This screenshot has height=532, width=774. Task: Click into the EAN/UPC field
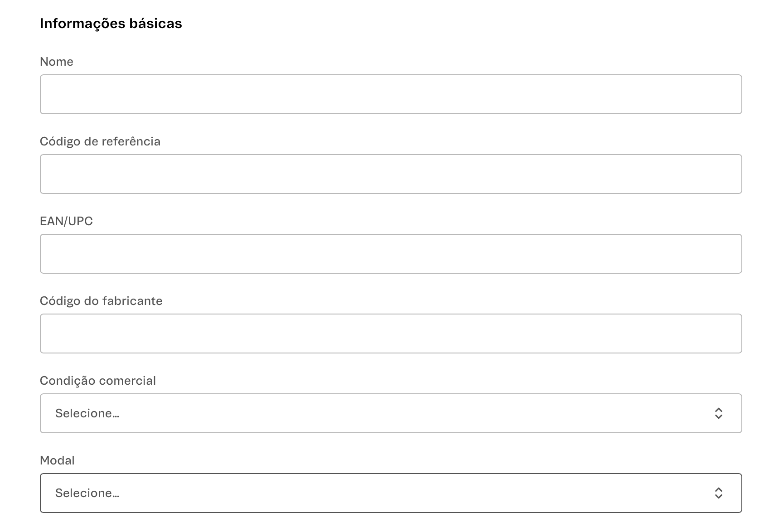click(x=391, y=254)
